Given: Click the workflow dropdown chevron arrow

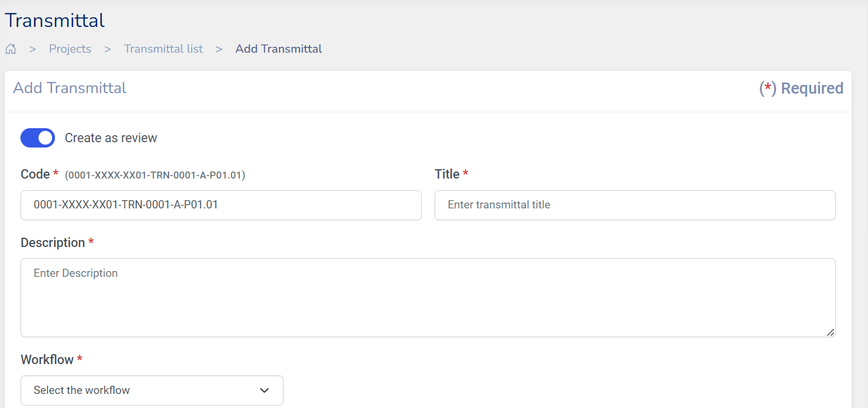Looking at the screenshot, I should [x=264, y=390].
